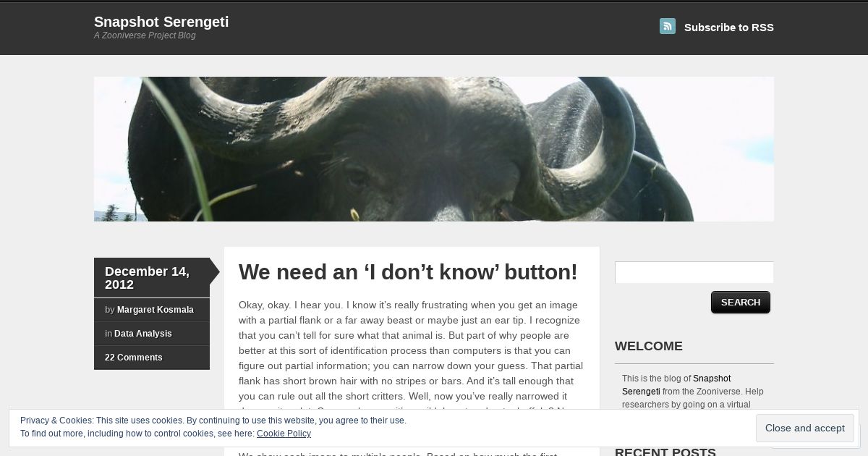Screen dimensions: 868x456
Task: Click the buffalo header banner image
Action: 434,149
